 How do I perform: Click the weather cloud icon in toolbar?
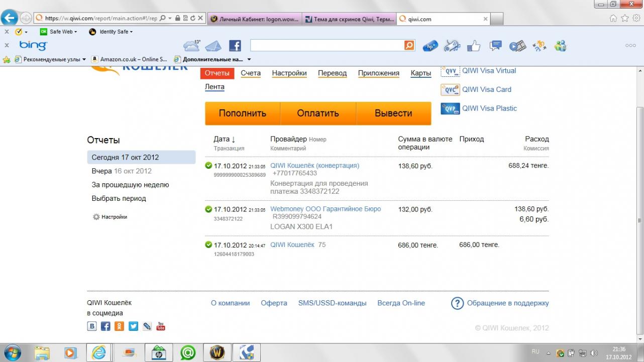pos(192,46)
